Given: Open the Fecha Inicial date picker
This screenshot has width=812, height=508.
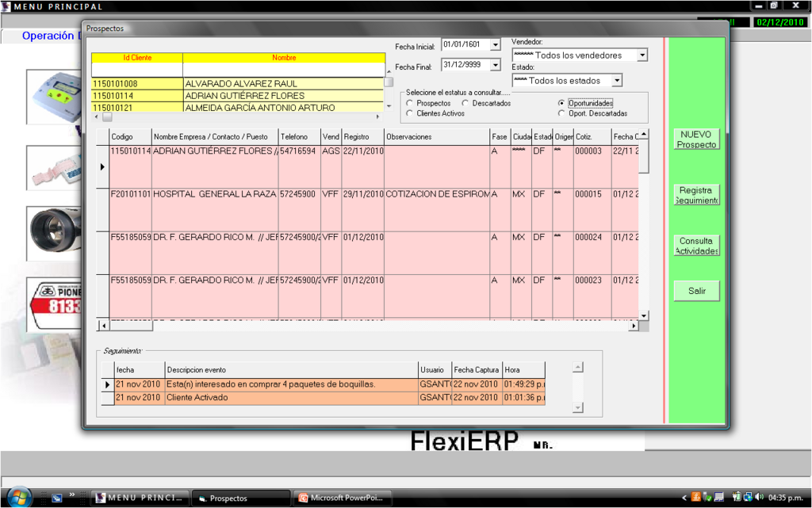Looking at the screenshot, I should pyautogui.click(x=496, y=45).
